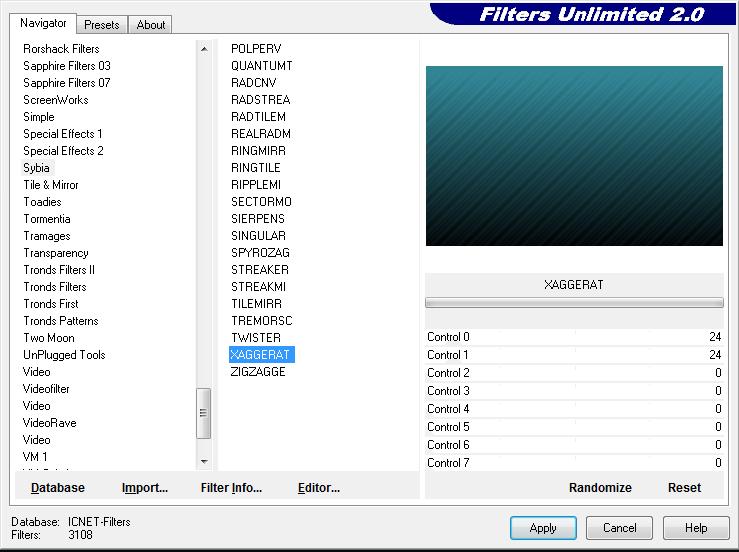Launch the Editor...
739x552 pixels.
pos(319,487)
